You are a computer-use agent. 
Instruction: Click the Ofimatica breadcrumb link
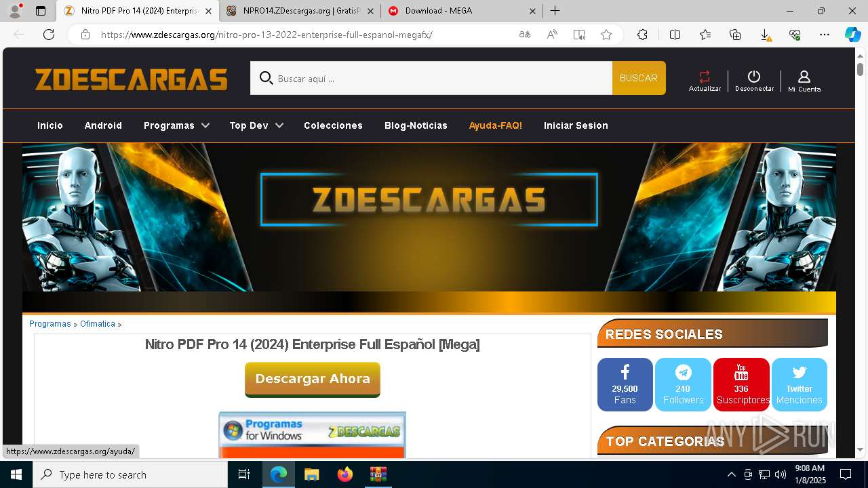(x=98, y=324)
